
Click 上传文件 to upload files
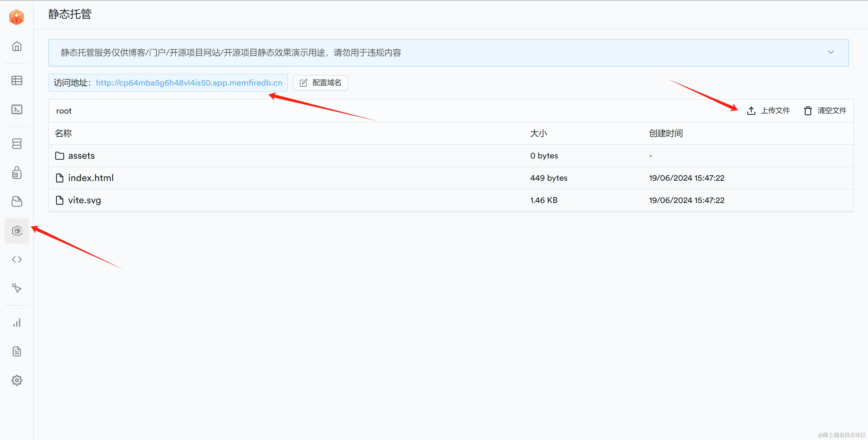point(768,111)
